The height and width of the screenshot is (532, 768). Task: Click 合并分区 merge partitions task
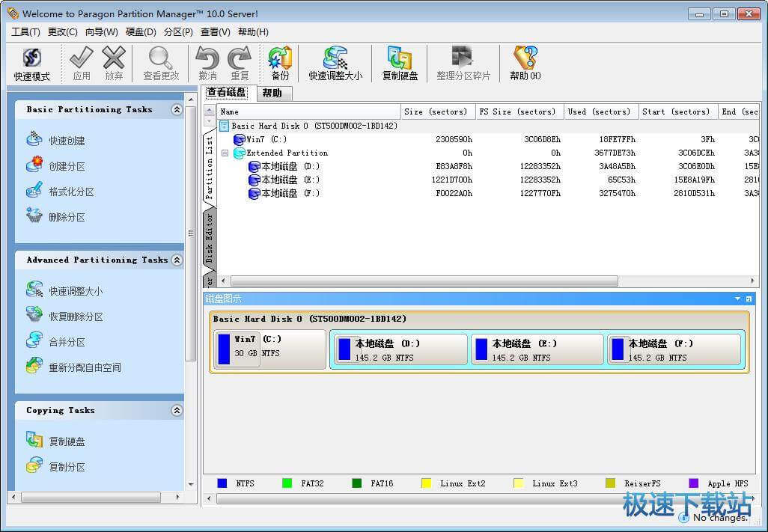click(x=67, y=342)
